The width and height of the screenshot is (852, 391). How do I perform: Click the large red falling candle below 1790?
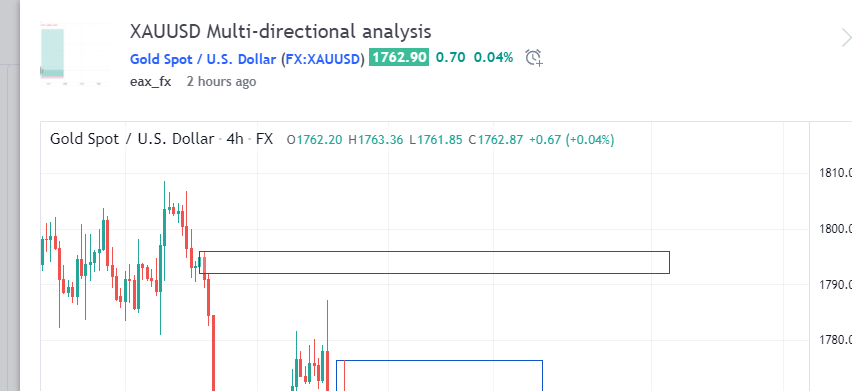(x=214, y=352)
